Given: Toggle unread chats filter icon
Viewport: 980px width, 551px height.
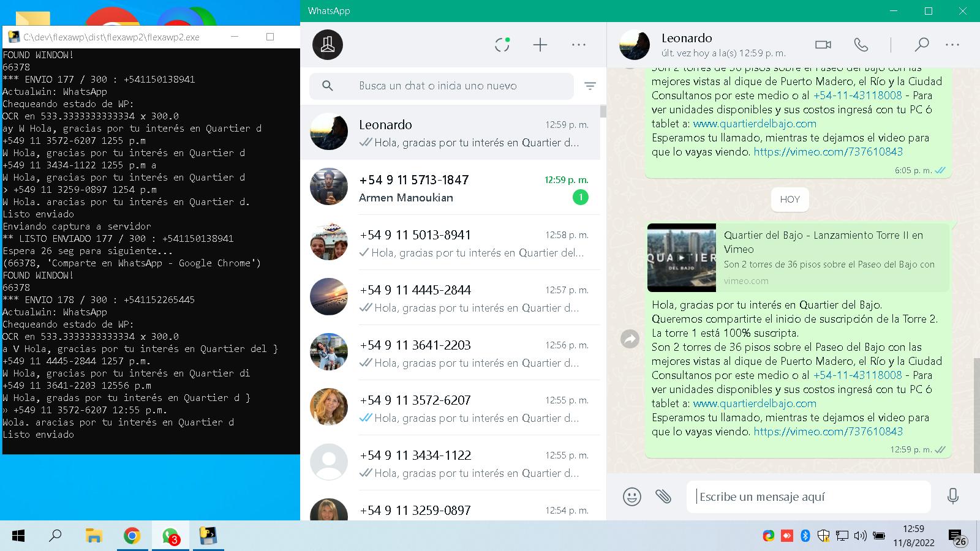Looking at the screenshot, I should [x=590, y=86].
